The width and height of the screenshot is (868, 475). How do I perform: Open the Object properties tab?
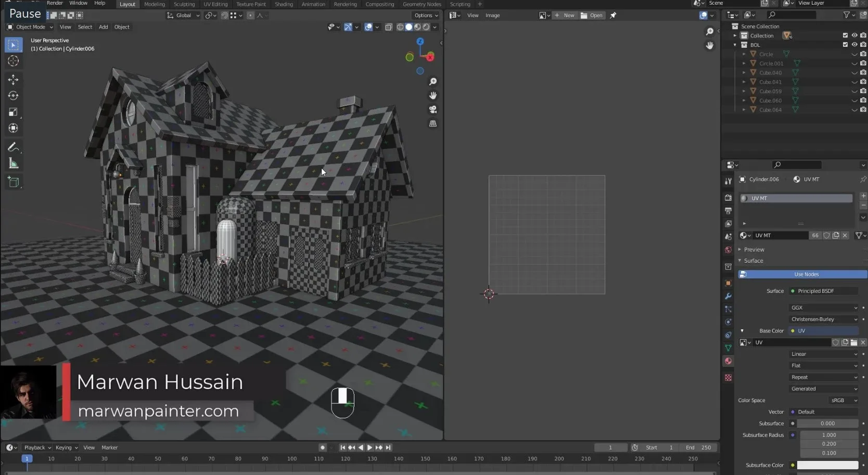(728, 283)
